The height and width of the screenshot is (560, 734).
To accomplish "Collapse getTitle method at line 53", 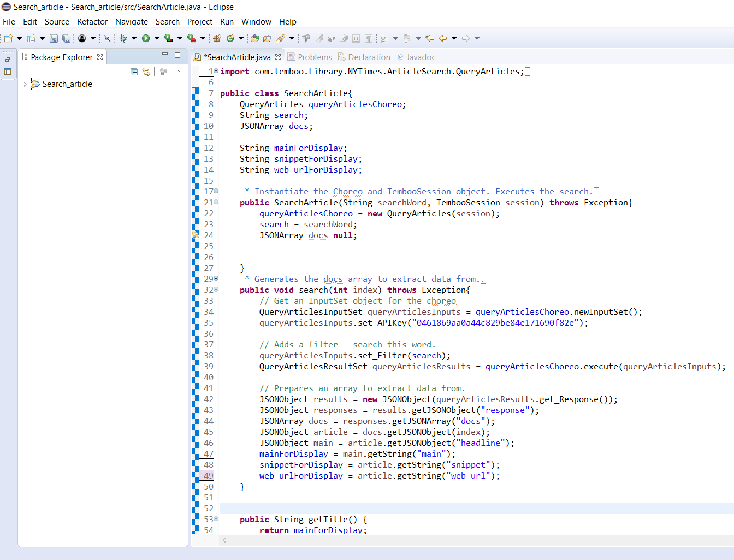I will [x=216, y=519].
